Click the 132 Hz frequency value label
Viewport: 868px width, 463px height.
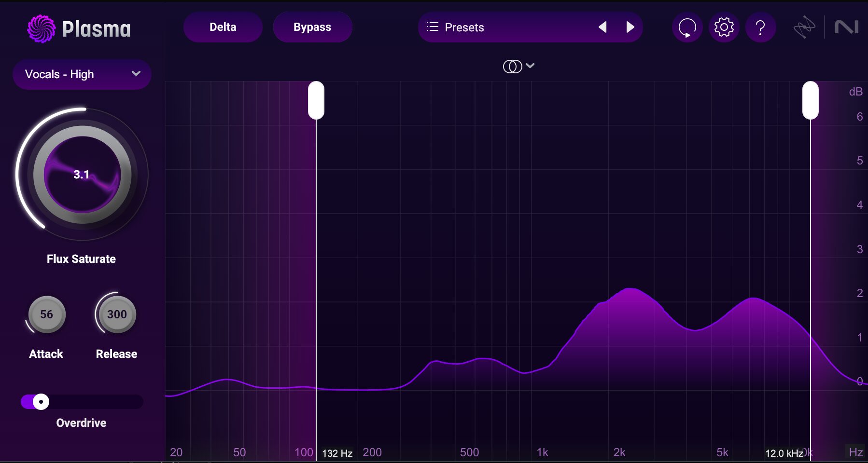337,453
